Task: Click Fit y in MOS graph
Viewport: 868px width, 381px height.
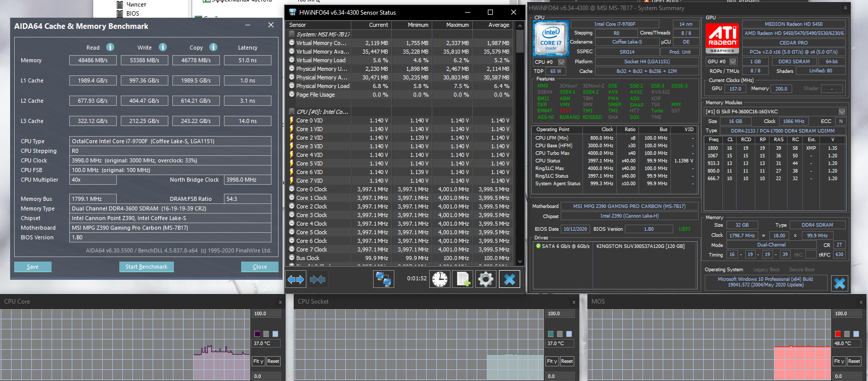Action: pos(839,361)
